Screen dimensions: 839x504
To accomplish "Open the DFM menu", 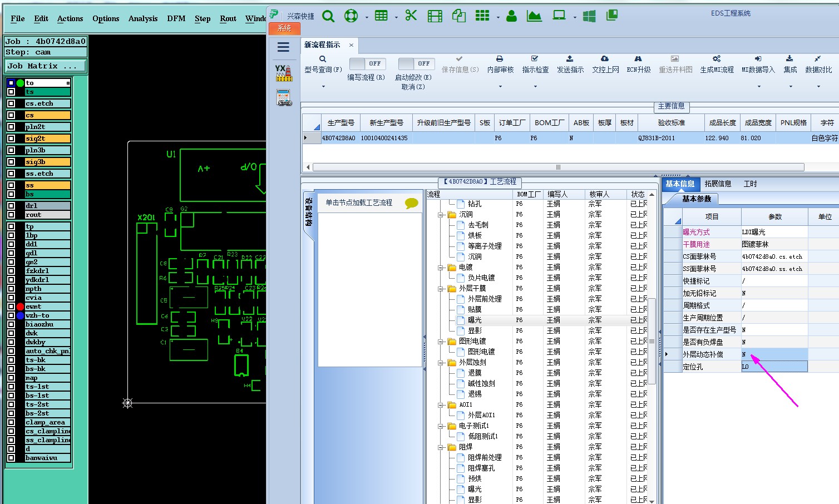I will click(176, 18).
